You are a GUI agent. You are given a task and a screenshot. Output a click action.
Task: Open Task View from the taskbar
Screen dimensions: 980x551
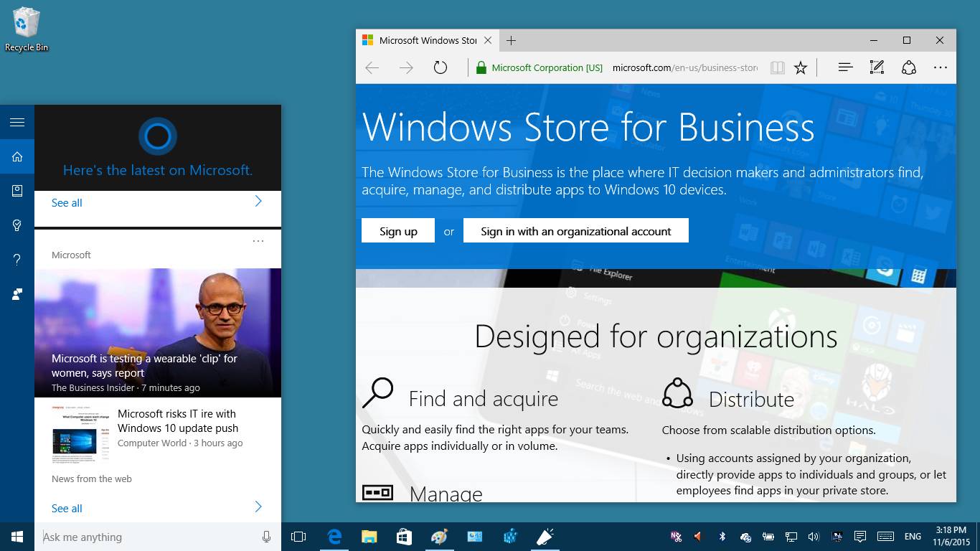pyautogui.click(x=298, y=537)
